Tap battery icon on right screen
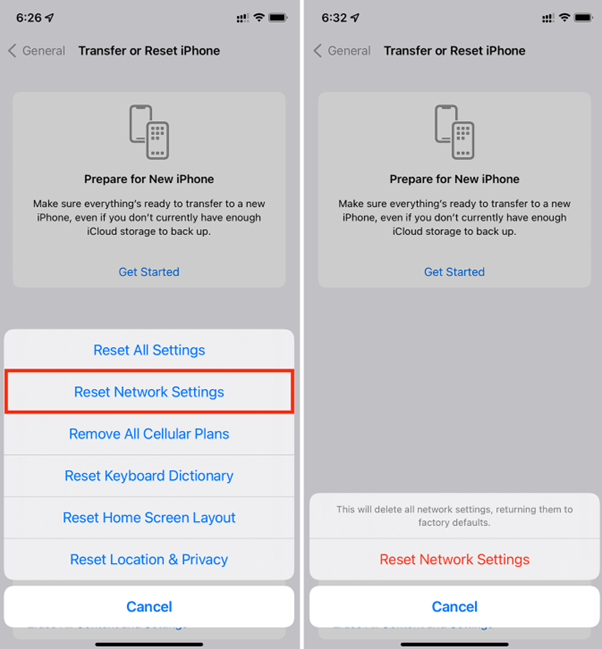This screenshot has width=602, height=649. click(583, 18)
